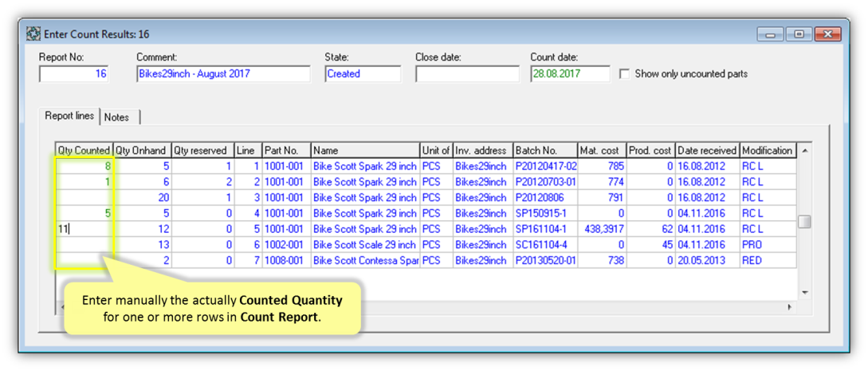
Task: Click date received 20.05.2013
Action: pyautogui.click(x=708, y=260)
